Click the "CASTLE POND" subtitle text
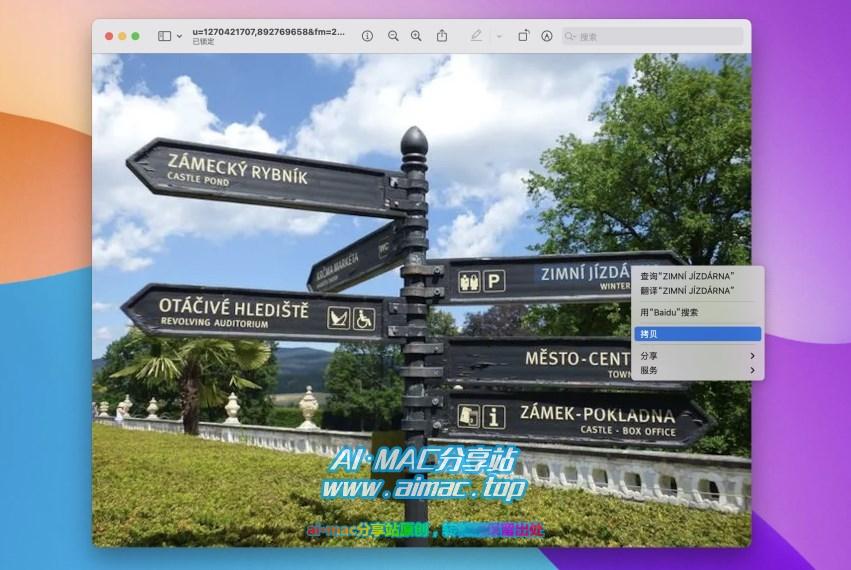Screen dimensions: 851x570 click(x=198, y=179)
